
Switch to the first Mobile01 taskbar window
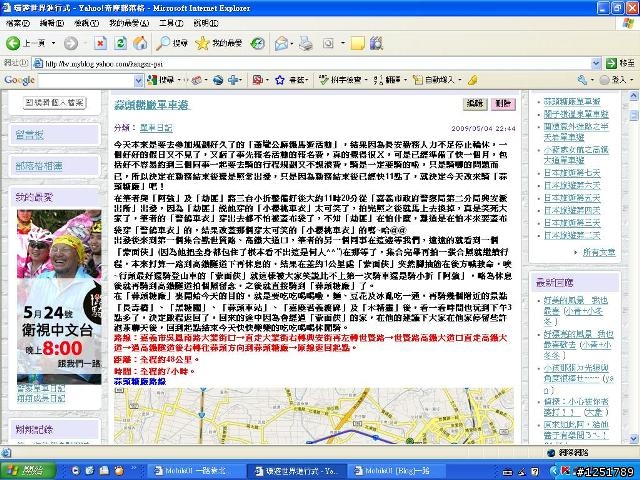pyautogui.click(x=195, y=471)
